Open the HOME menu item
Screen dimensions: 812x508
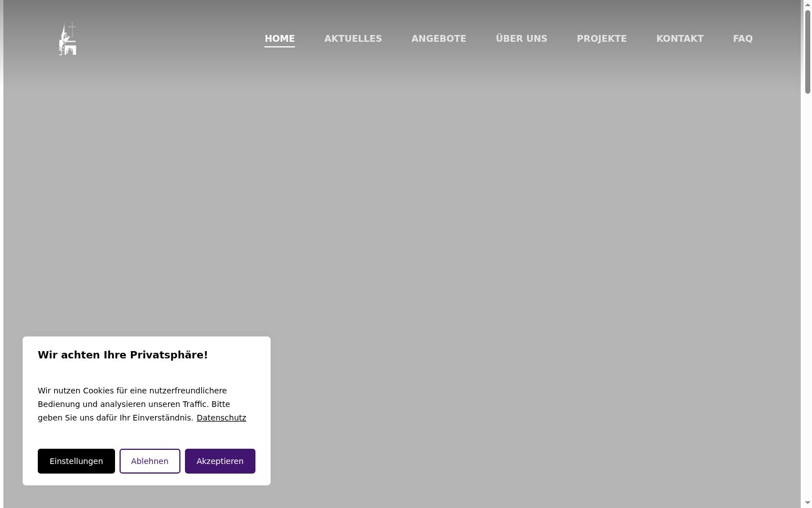pyautogui.click(x=280, y=38)
